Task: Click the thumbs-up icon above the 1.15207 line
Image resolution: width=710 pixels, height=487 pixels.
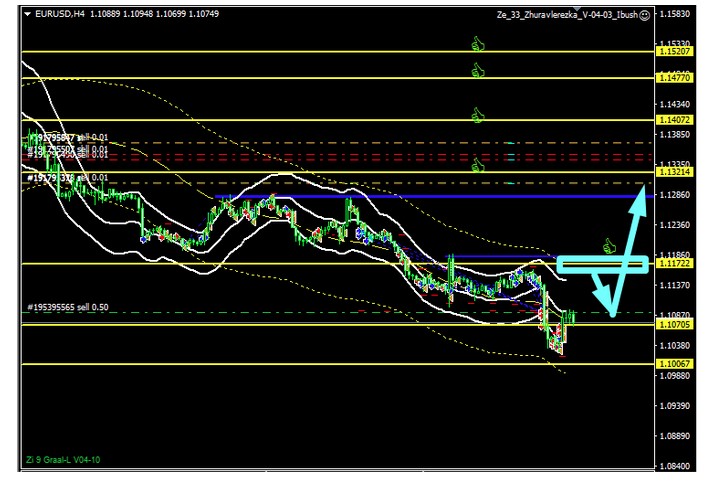Action: (478, 43)
